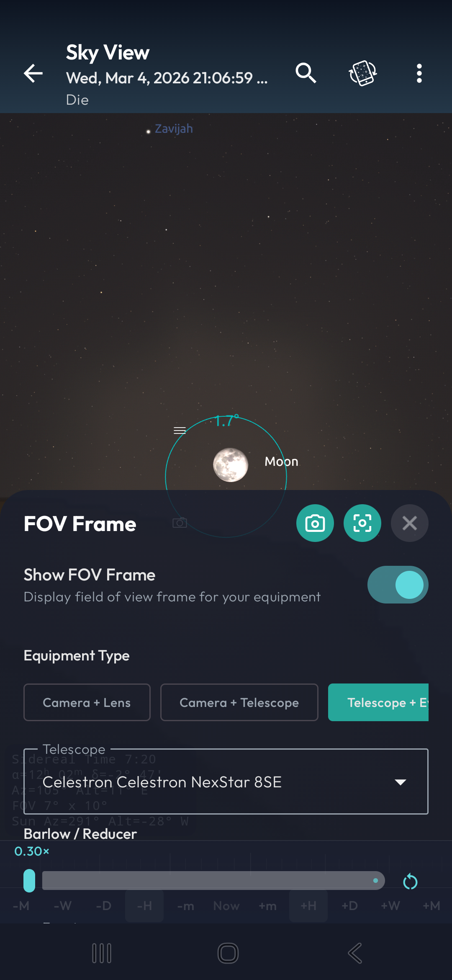
Task: Click the FOV capture frame icon
Action: [x=362, y=523]
